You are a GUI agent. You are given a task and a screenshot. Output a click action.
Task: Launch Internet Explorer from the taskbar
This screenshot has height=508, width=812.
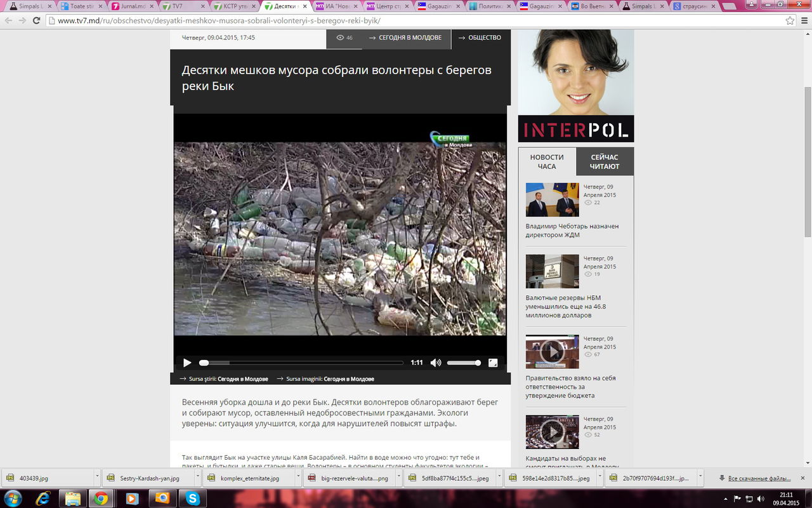pos(43,498)
